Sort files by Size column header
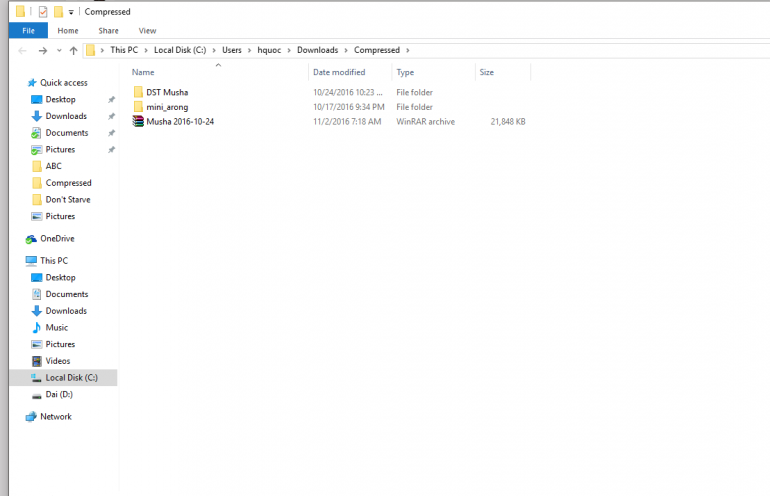770x496 pixels. pyautogui.click(x=487, y=72)
